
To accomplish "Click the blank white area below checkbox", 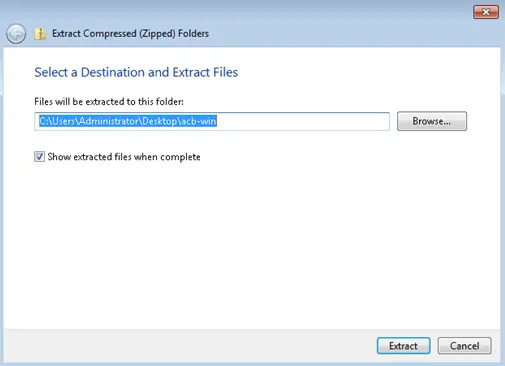I will coord(252,243).
